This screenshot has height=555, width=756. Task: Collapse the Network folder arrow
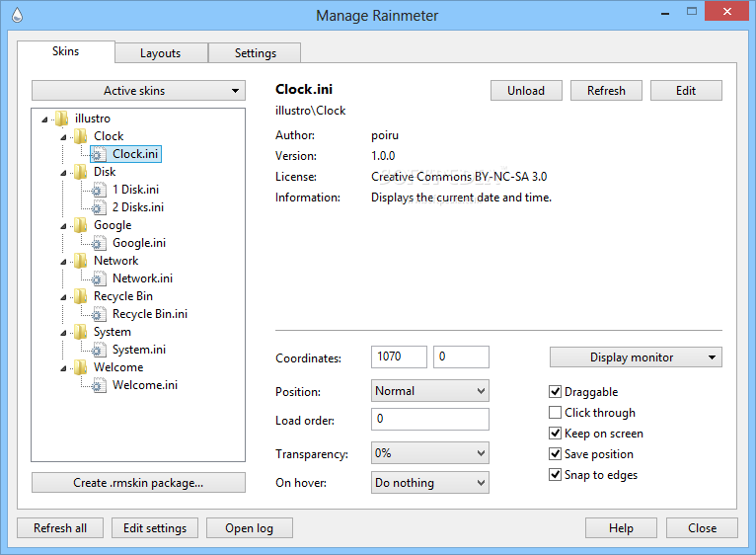(x=63, y=262)
